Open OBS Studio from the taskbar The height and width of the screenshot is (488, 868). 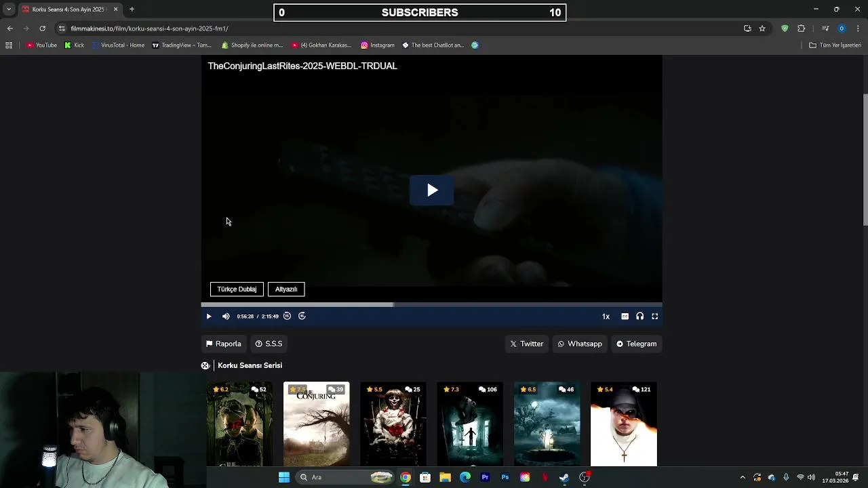(585, 477)
